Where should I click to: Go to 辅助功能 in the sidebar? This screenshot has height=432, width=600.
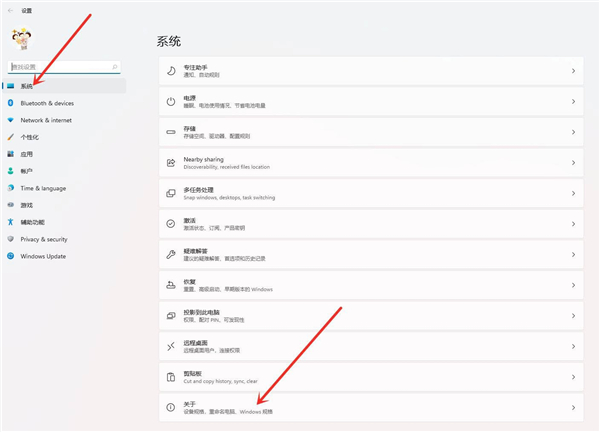tap(32, 222)
